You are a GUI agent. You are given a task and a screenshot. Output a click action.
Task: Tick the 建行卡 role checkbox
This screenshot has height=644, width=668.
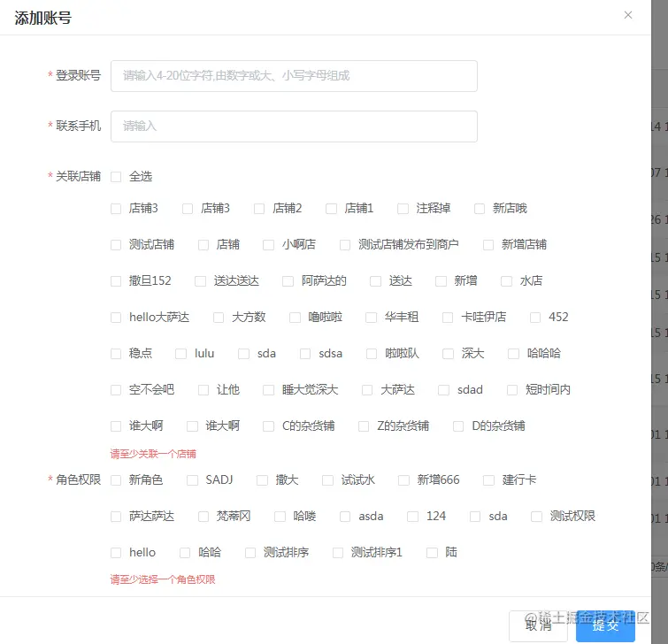pyautogui.click(x=488, y=480)
